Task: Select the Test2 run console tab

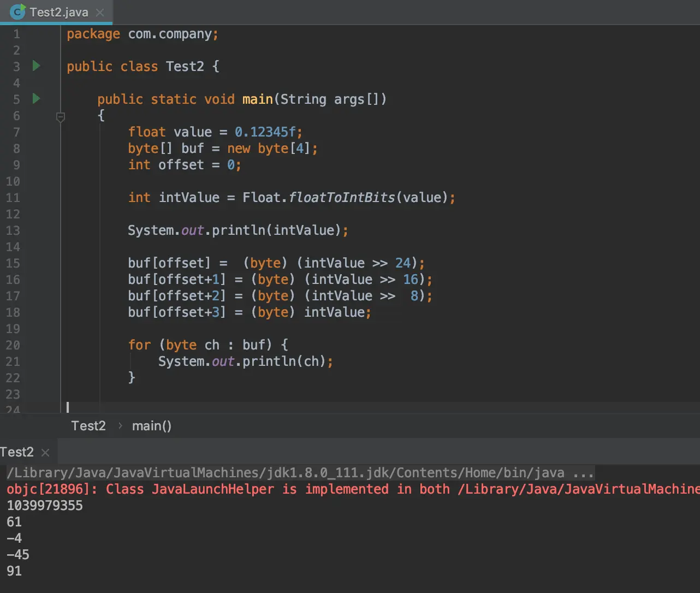Action: point(17,452)
